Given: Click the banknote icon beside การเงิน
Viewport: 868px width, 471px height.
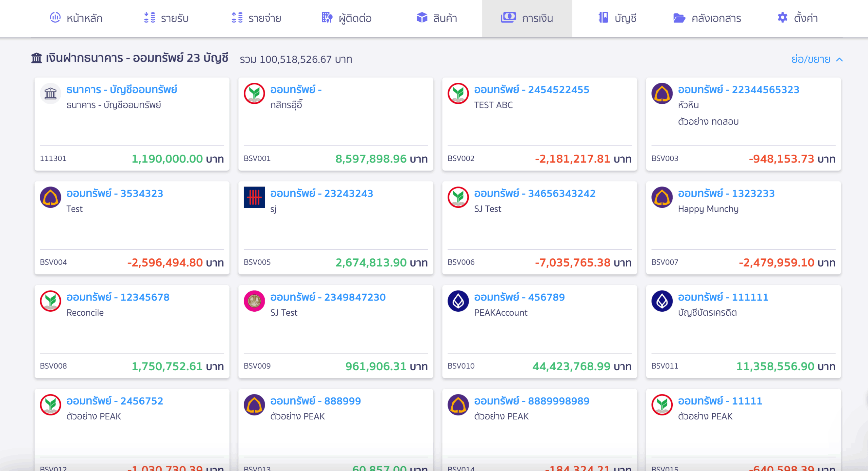Looking at the screenshot, I should (x=508, y=17).
